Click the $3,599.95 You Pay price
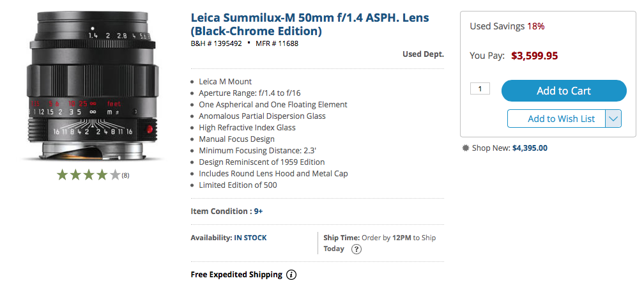Image resolution: width=644 pixels, height=299 pixels. coord(534,56)
